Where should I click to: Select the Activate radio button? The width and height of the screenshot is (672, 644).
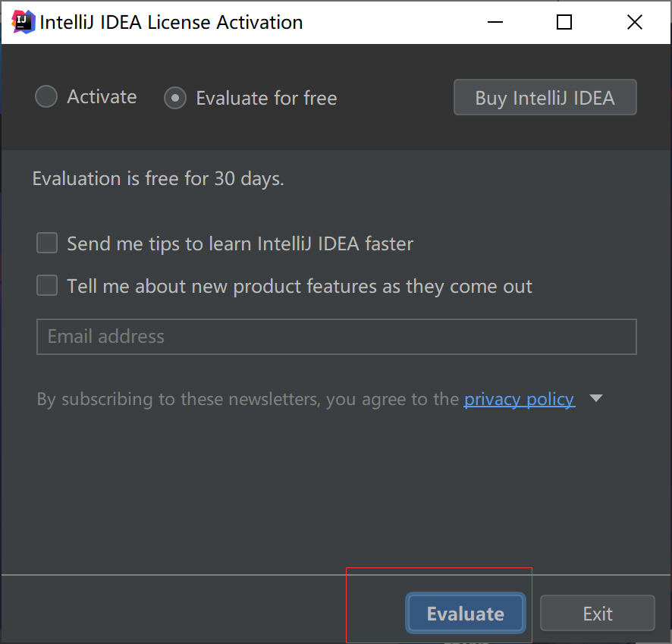pyautogui.click(x=47, y=97)
